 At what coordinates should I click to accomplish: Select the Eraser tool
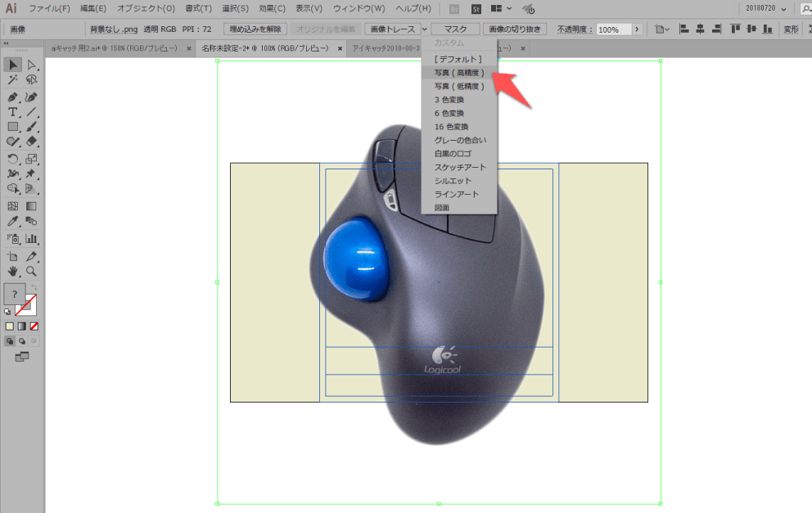pyautogui.click(x=32, y=142)
